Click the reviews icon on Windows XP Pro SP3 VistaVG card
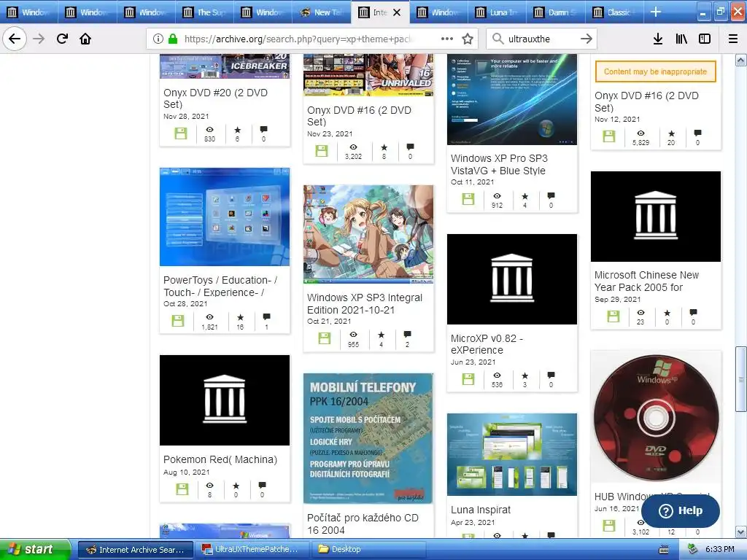747x560 pixels. [x=551, y=195]
